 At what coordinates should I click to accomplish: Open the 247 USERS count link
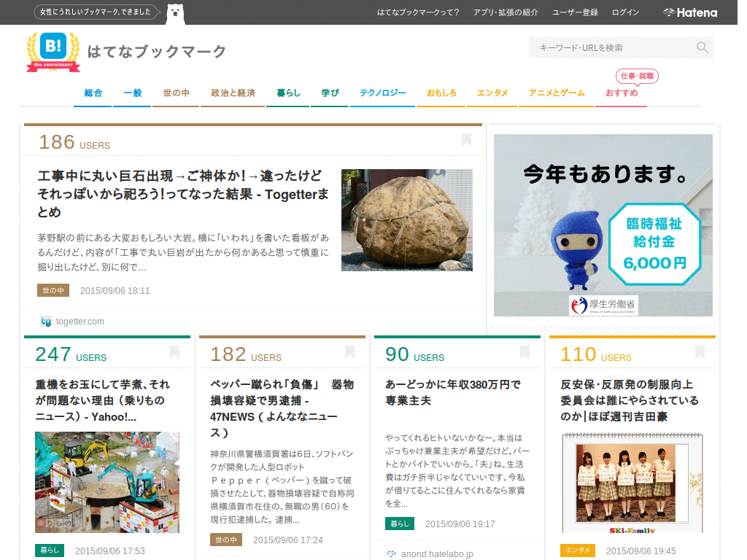71,355
